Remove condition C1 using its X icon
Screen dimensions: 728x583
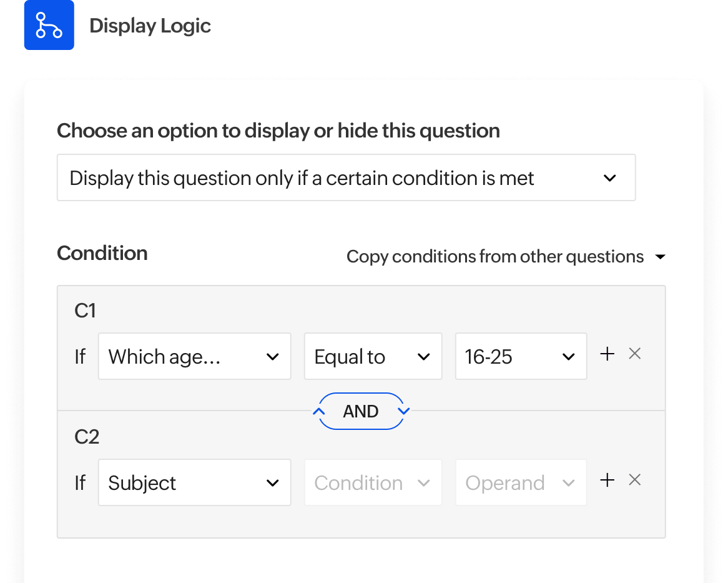(634, 353)
